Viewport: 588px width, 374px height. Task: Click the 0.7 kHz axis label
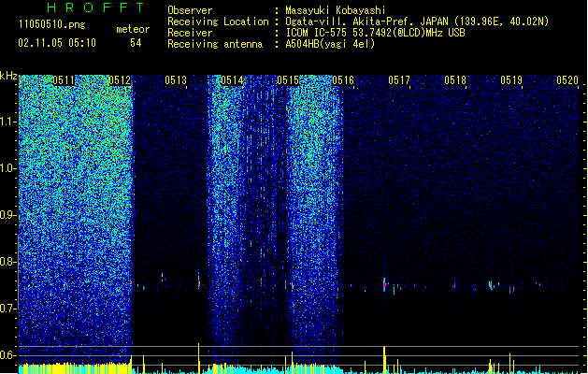[x=8, y=309]
